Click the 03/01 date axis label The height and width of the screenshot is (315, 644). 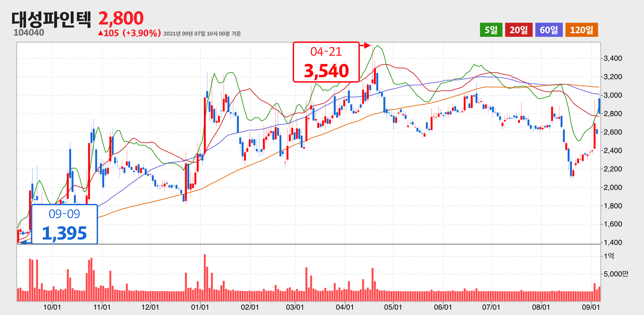(x=295, y=307)
